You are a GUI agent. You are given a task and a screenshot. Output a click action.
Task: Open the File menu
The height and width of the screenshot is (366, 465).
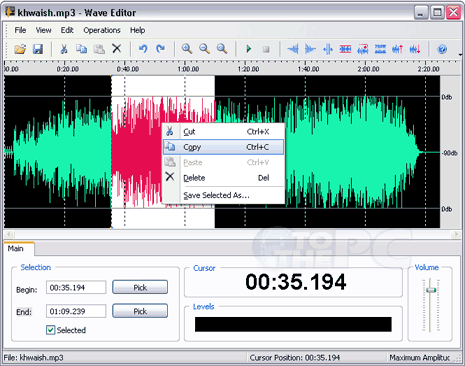point(20,30)
